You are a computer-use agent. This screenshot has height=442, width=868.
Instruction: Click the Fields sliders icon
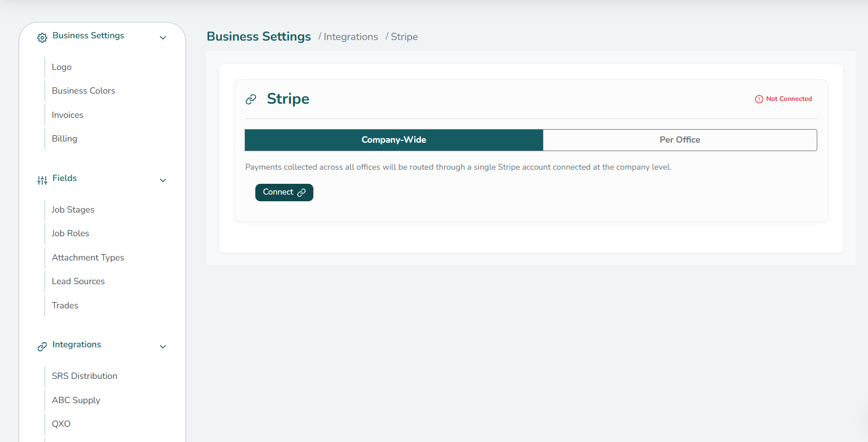coord(42,180)
